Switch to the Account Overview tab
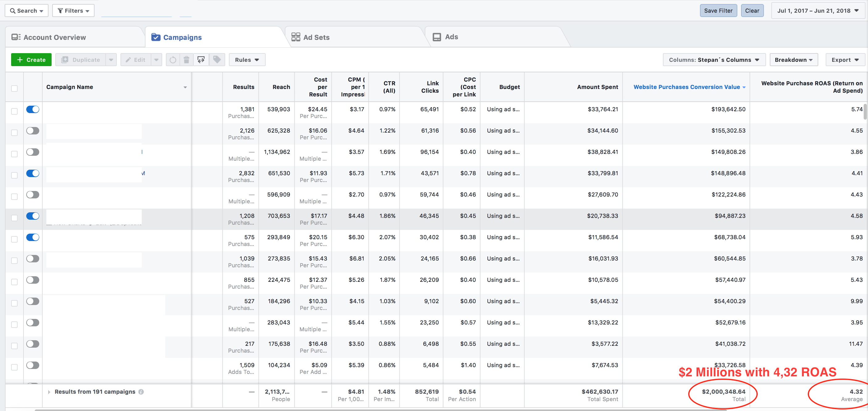The width and height of the screenshot is (868, 411). (55, 37)
